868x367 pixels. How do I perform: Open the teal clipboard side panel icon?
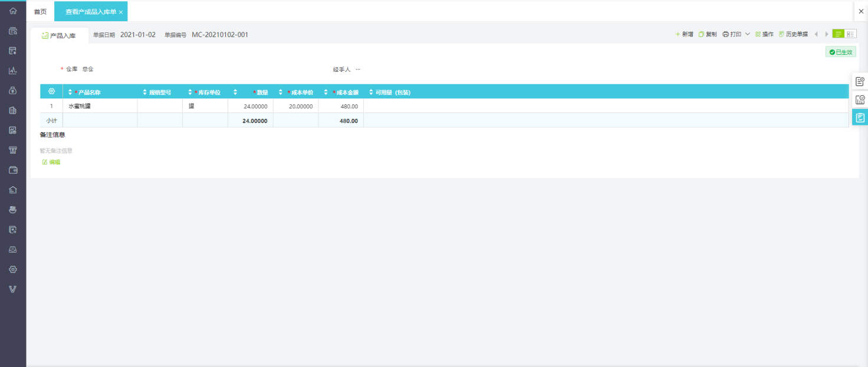(860, 118)
